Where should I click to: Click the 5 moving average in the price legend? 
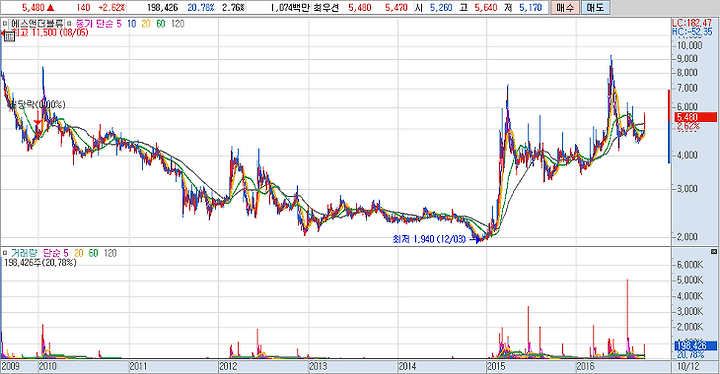[x=119, y=23]
